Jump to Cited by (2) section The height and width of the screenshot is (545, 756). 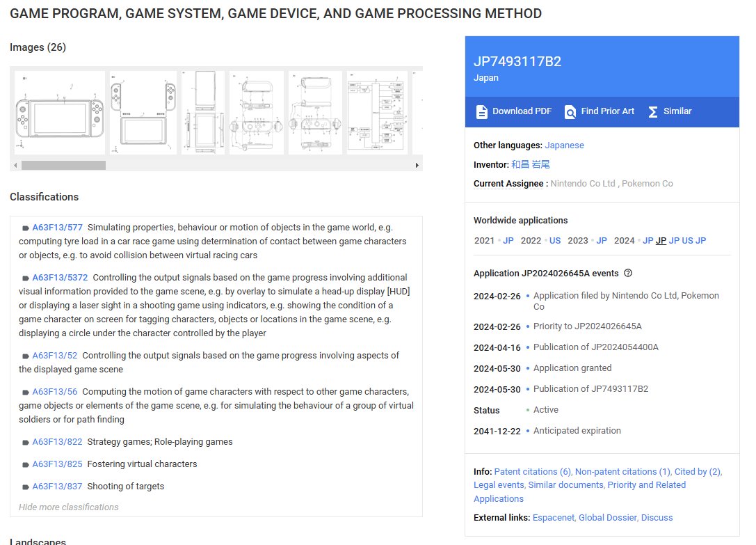point(697,472)
